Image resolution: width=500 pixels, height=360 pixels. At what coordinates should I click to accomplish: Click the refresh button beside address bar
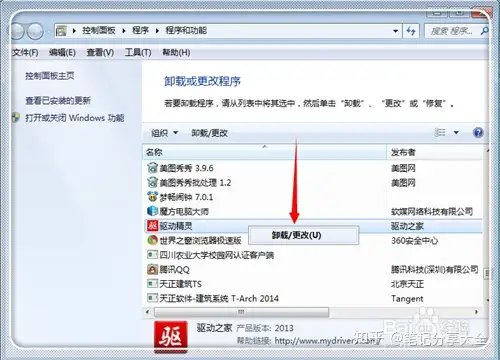click(411, 31)
